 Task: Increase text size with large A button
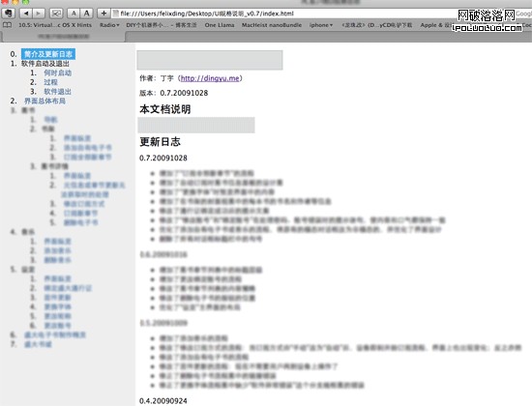[86, 14]
